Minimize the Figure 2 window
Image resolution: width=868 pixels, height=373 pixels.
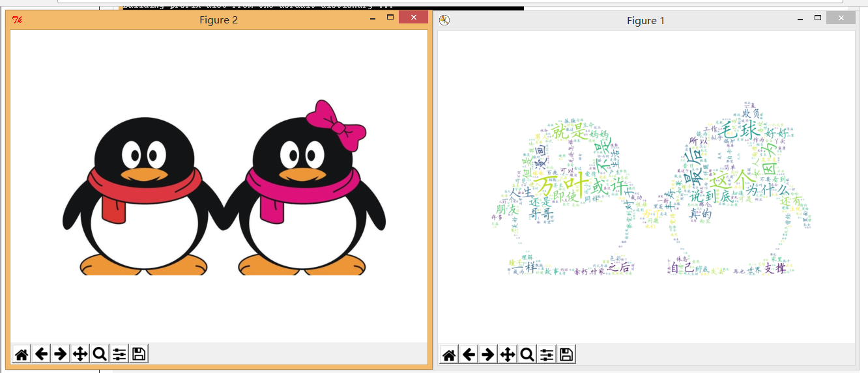pyautogui.click(x=372, y=19)
